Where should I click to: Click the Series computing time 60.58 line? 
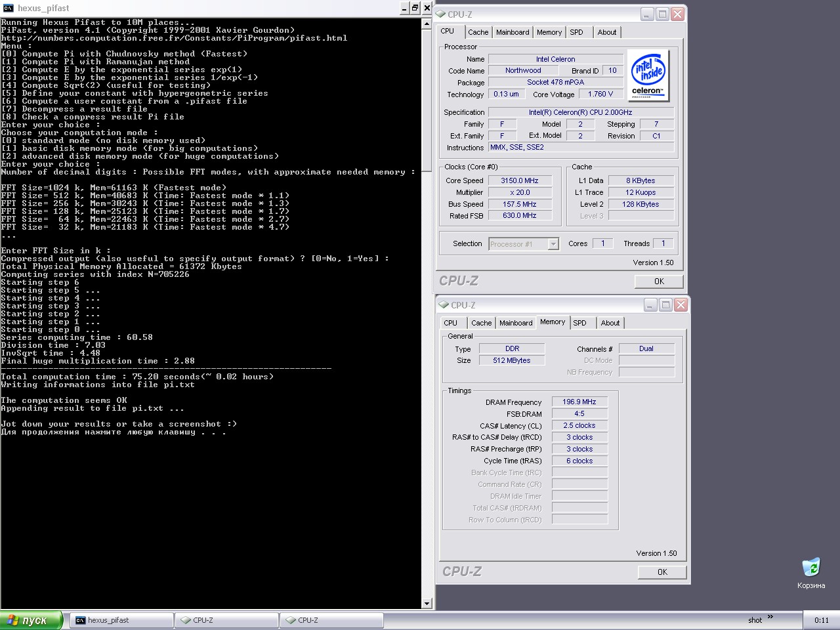point(77,337)
